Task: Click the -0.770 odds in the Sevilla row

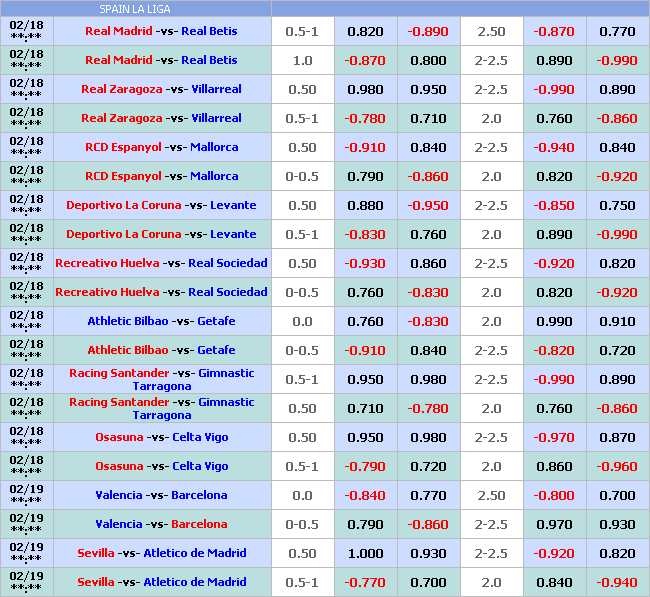Action: click(365, 582)
